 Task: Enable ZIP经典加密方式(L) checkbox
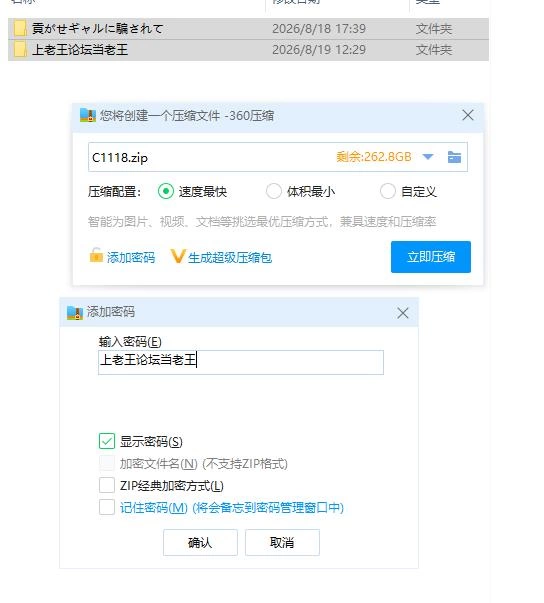tap(106, 485)
